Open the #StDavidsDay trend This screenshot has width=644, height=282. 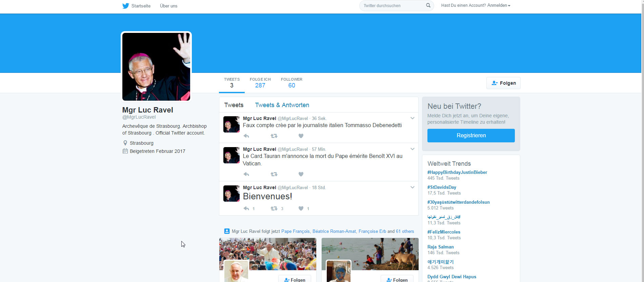tap(442, 187)
